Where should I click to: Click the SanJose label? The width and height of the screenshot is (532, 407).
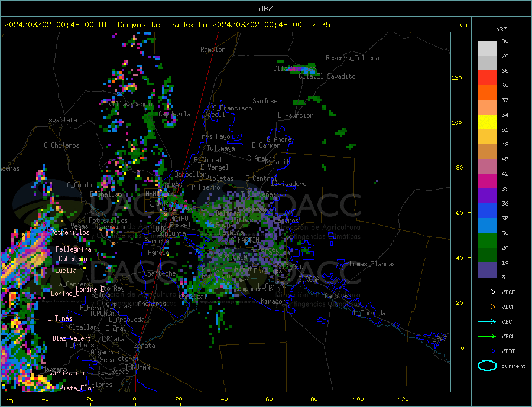point(265,101)
